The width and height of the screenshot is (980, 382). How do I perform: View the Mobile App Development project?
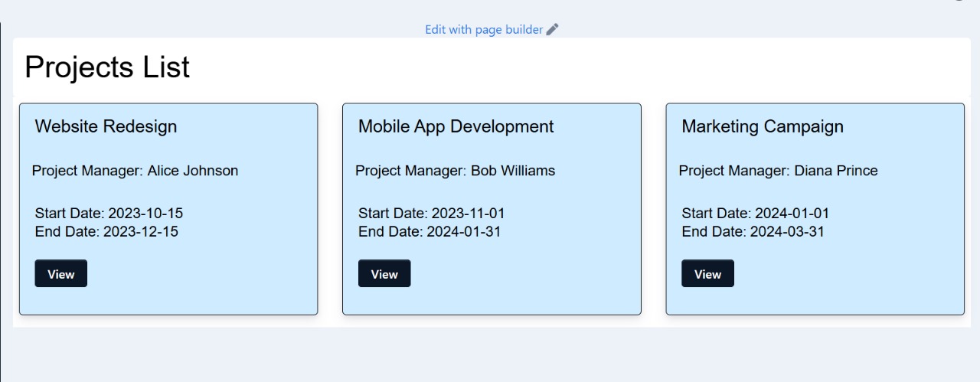pos(384,274)
